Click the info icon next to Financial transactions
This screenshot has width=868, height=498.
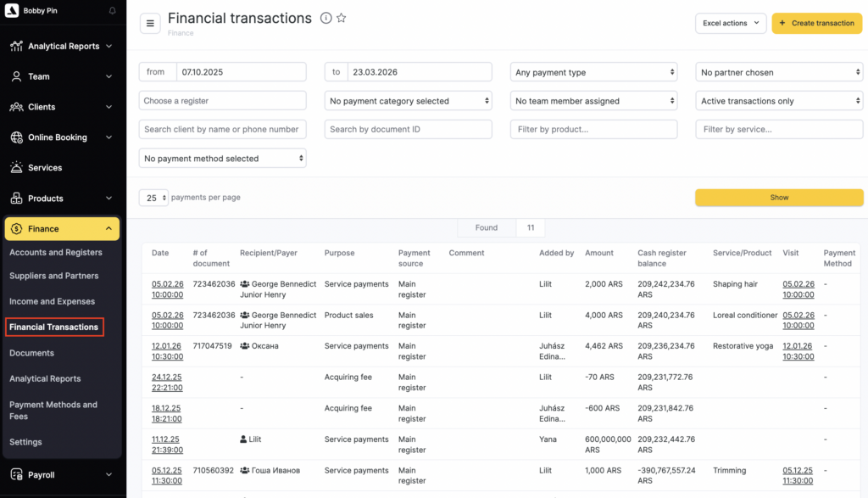(325, 19)
